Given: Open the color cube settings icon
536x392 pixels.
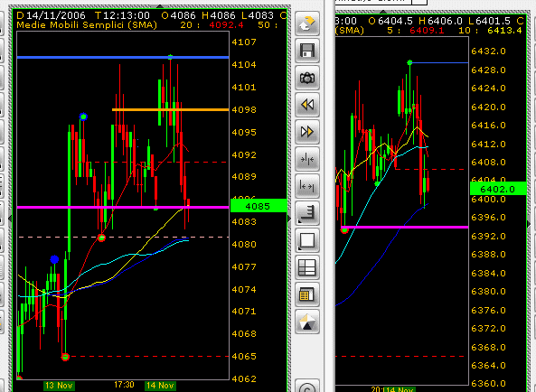Looking at the screenshot, I should pos(307,322).
